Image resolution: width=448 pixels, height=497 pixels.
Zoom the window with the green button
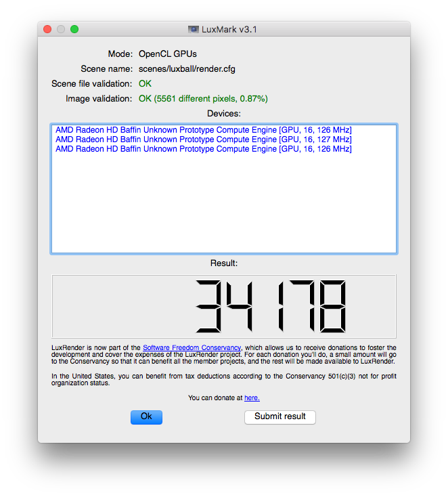[x=74, y=29]
